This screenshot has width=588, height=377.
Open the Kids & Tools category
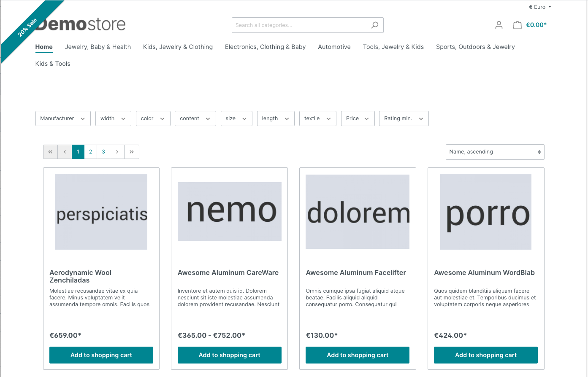(53, 64)
